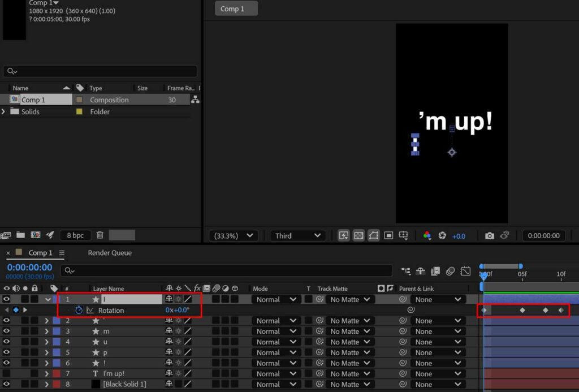This screenshot has height=392, width=579.
Task: Click the add or remove keyframe diamond
Action: click(x=15, y=310)
